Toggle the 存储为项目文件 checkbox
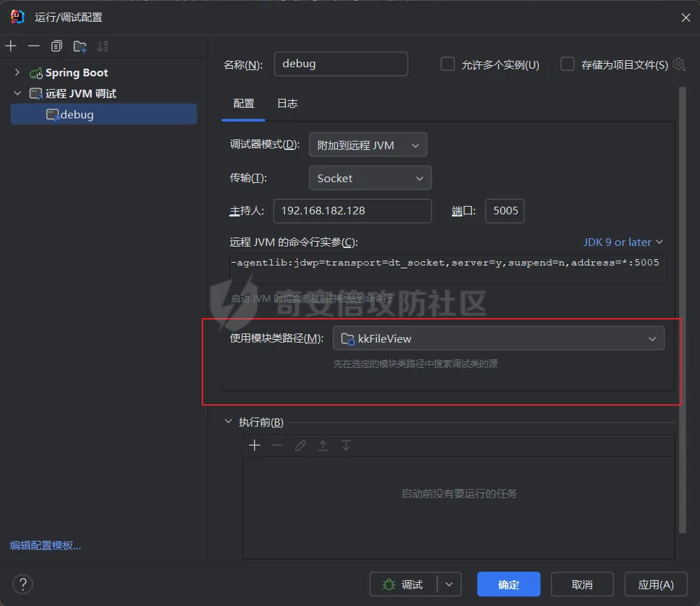700x606 pixels. tap(568, 64)
